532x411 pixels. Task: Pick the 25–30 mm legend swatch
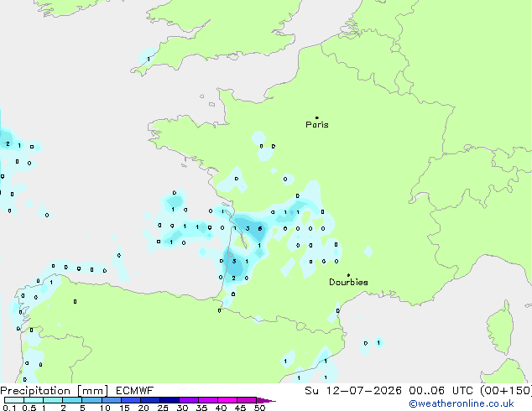click(x=170, y=400)
